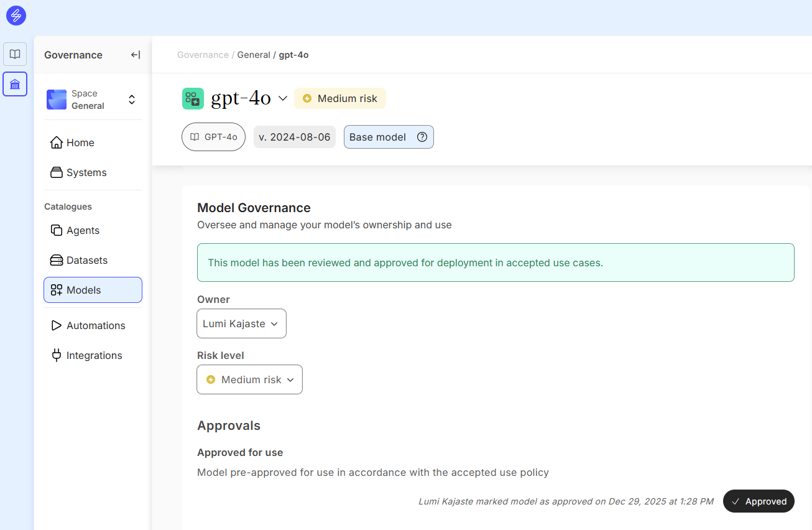
Task: Expand the gpt-4o model chevron
Action: 282,98
